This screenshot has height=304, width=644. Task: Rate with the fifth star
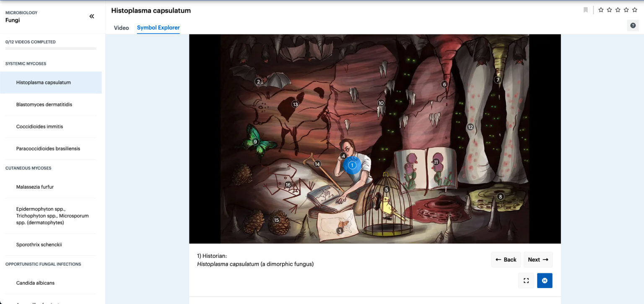click(635, 10)
